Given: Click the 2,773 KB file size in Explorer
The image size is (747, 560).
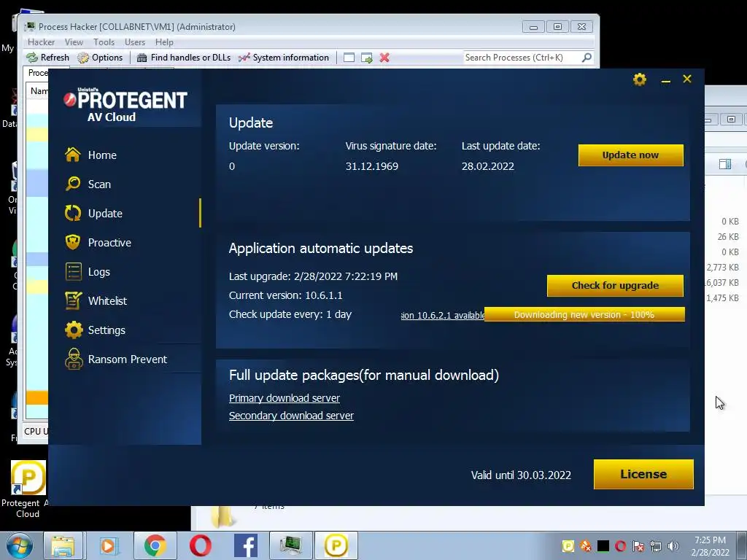Looking at the screenshot, I should [723, 267].
